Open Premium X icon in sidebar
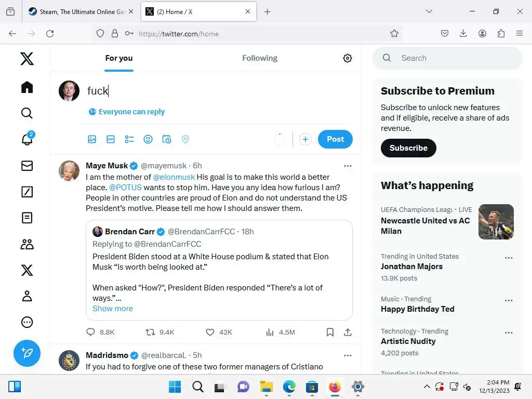The width and height of the screenshot is (532, 399). (27, 270)
